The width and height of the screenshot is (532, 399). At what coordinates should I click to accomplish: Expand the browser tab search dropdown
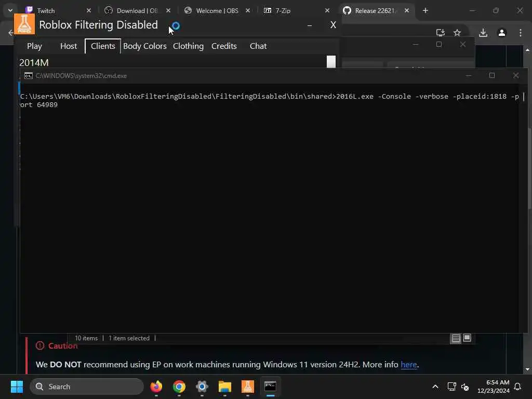pyautogui.click(x=10, y=10)
